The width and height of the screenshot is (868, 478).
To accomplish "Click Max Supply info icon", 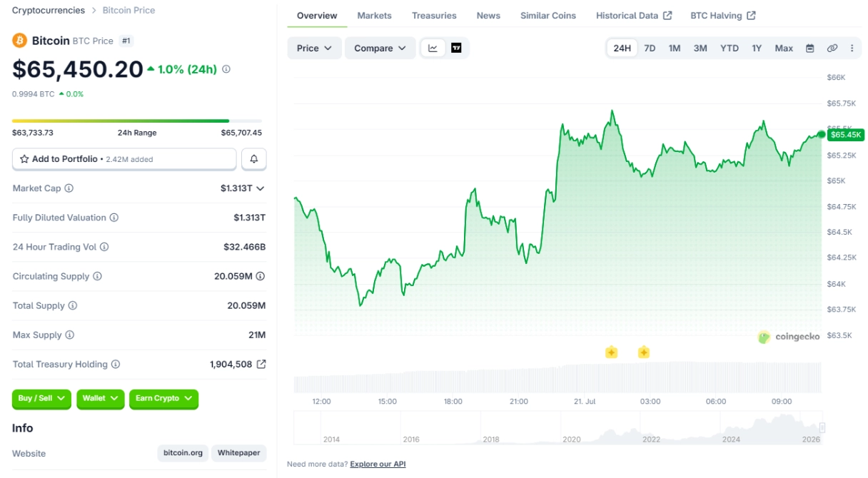I will 69,335.
